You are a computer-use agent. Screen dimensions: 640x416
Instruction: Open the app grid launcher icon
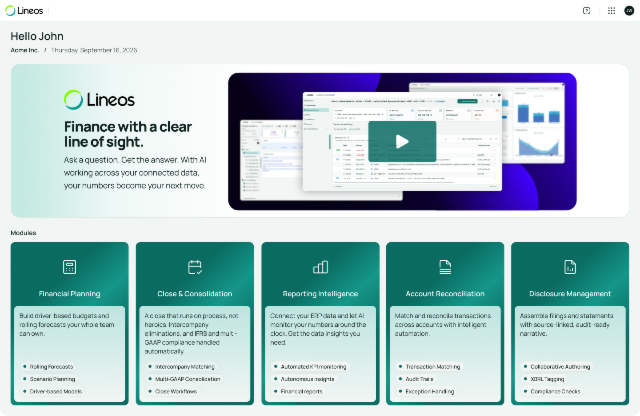pos(611,11)
